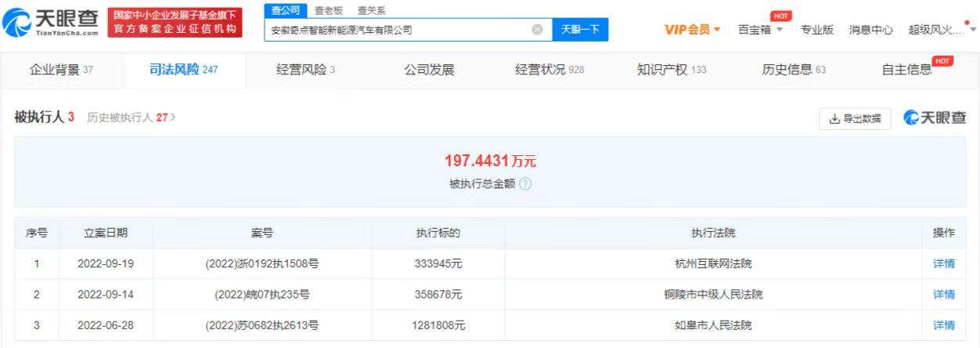Click the filing date 2022-06-28
Screen dimensions: 980x348
[x=106, y=325]
